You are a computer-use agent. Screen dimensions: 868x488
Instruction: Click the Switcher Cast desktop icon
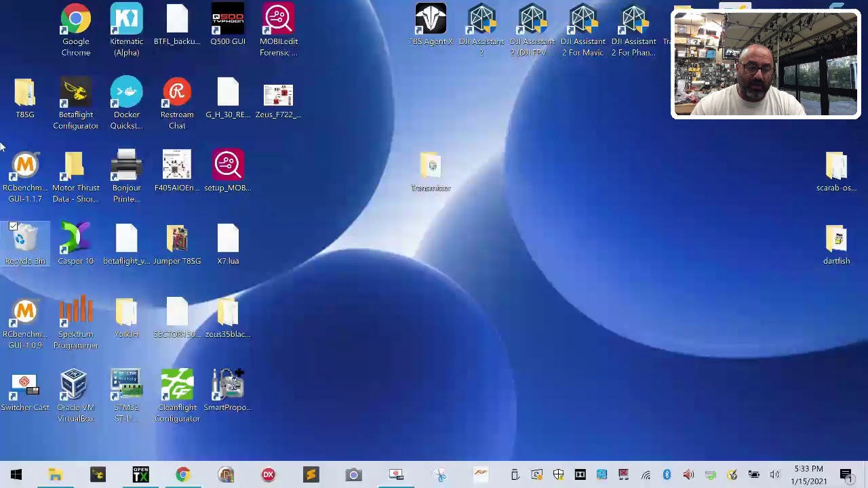[25, 392]
